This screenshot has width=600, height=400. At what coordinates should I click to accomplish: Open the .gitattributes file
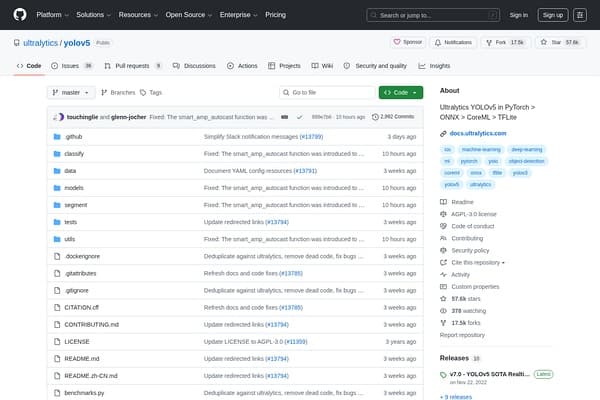80,273
